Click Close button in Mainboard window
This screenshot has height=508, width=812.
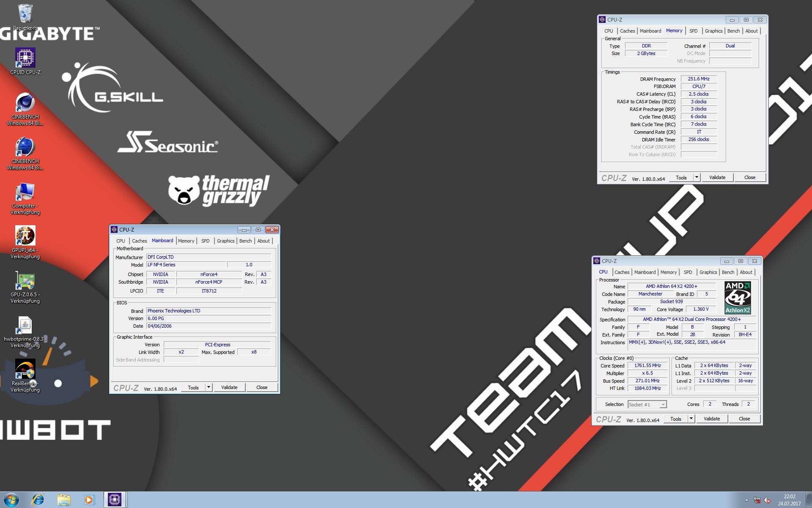[262, 387]
